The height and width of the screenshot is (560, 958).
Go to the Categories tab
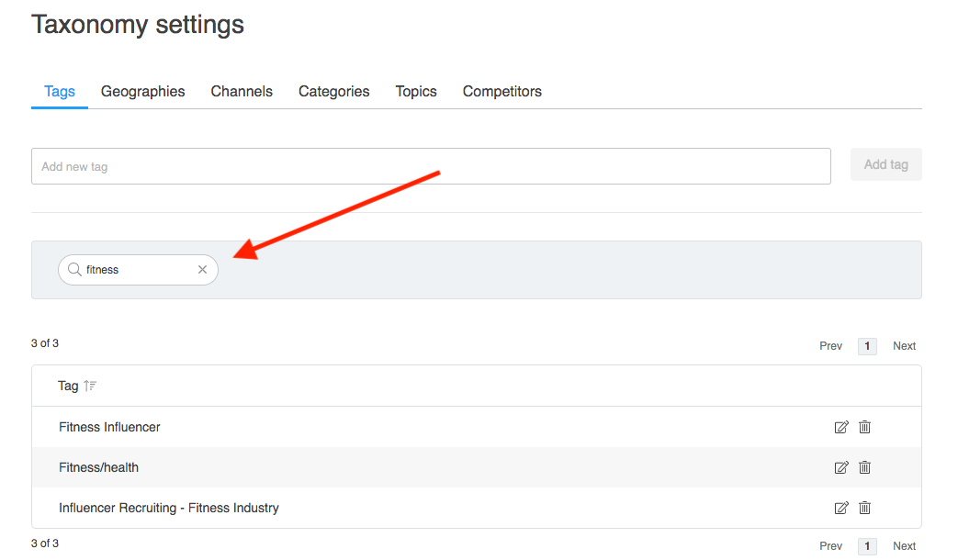tap(333, 92)
